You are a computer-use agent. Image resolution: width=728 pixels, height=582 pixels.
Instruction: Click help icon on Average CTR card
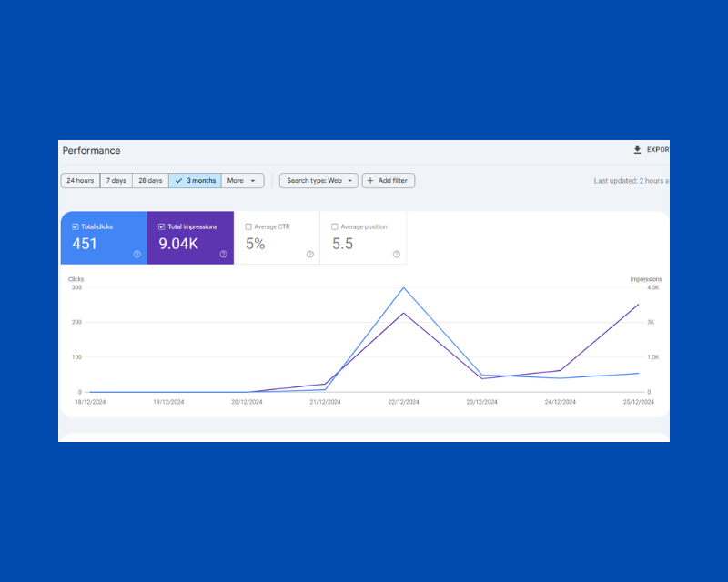[x=309, y=255]
